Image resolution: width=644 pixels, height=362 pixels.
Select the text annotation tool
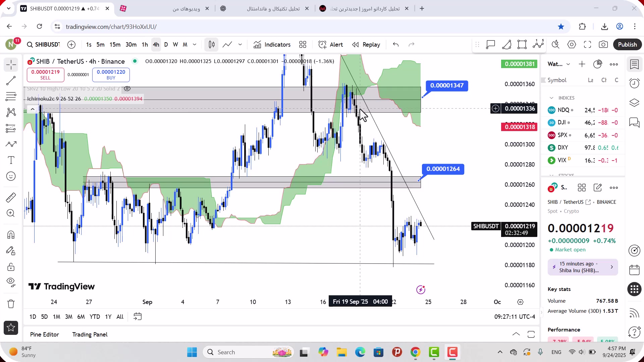(x=11, y=160)
